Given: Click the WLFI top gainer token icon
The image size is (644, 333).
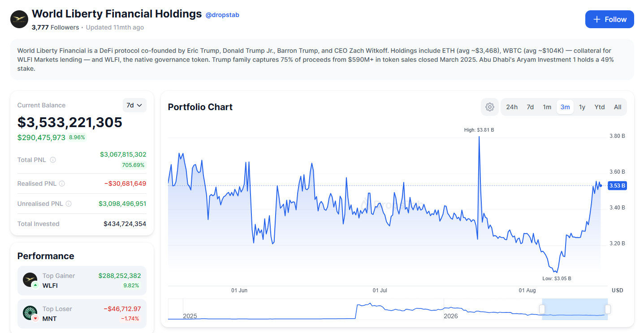Looking at the screenshot, I should [30, 280].
